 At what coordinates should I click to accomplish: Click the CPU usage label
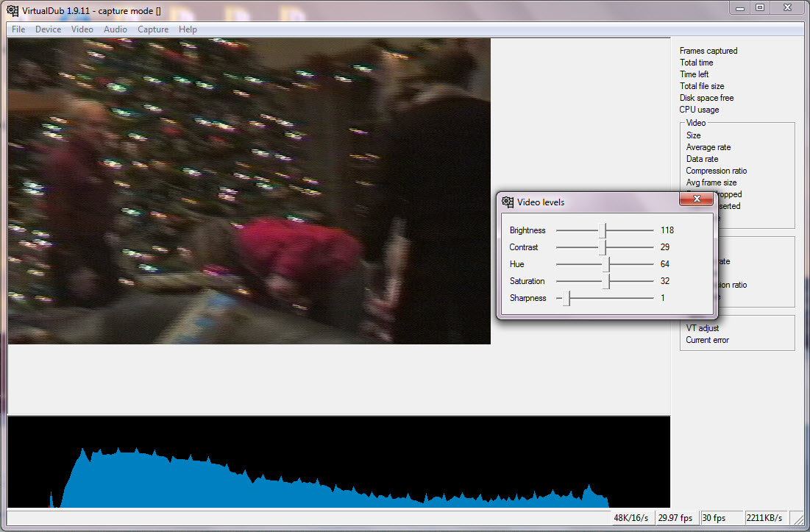pos(699,110)
